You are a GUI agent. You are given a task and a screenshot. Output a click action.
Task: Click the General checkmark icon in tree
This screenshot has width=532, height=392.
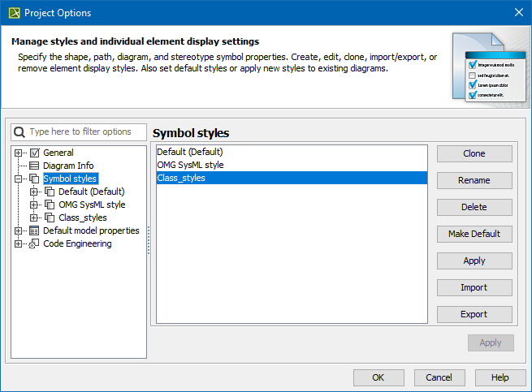[35, 153]
